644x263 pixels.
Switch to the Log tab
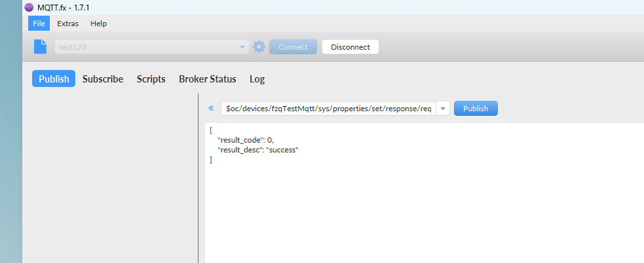pos(257,79)
